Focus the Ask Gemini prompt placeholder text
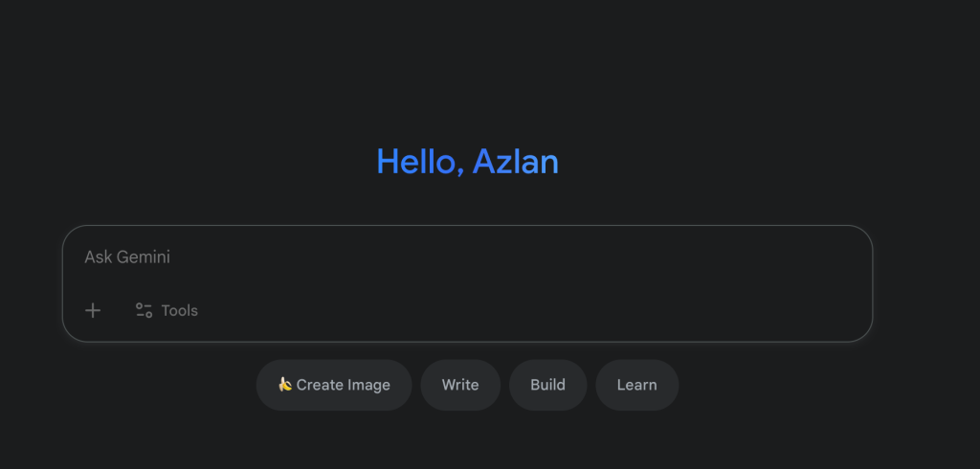 127,257
